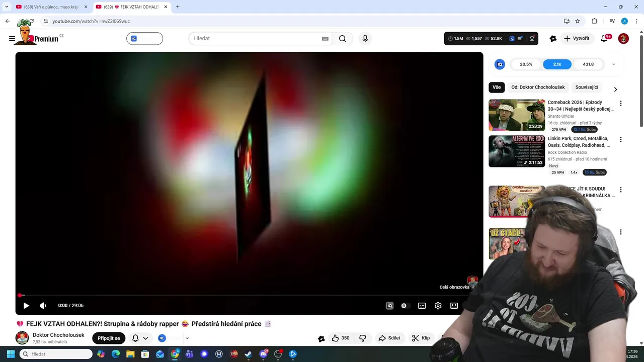Open Chrome profile avatar
This screenshot has height=362, width=644.
tap(624, 21)
